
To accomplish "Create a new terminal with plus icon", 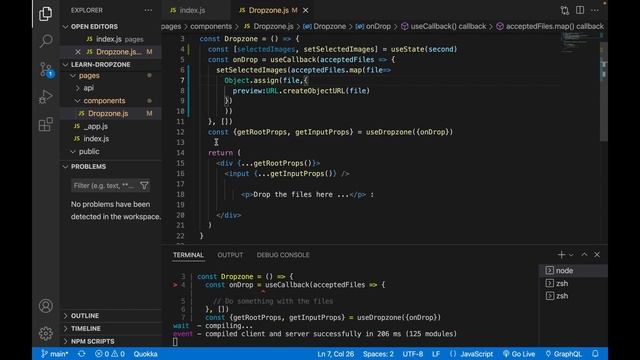I will click(561, 255).
